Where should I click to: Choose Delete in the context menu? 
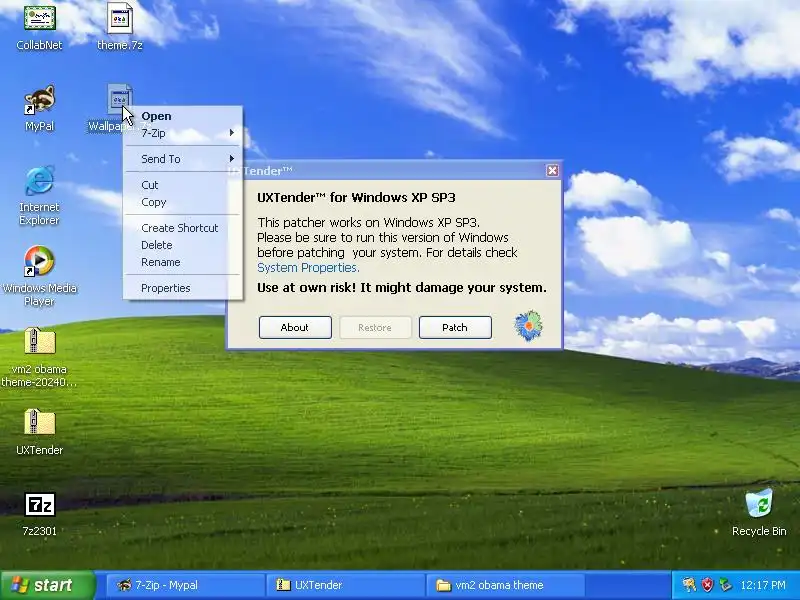click(183, 245)
